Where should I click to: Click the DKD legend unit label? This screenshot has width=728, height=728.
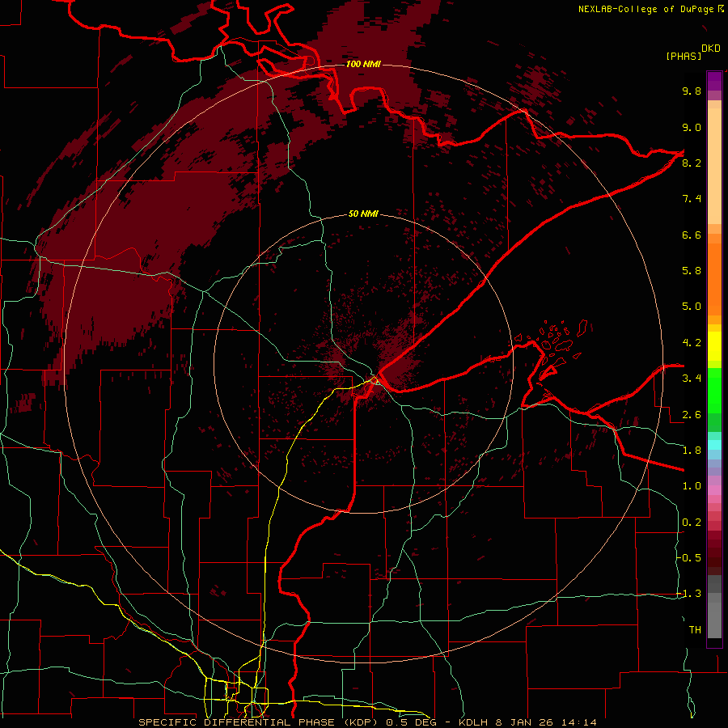point(710,49)
